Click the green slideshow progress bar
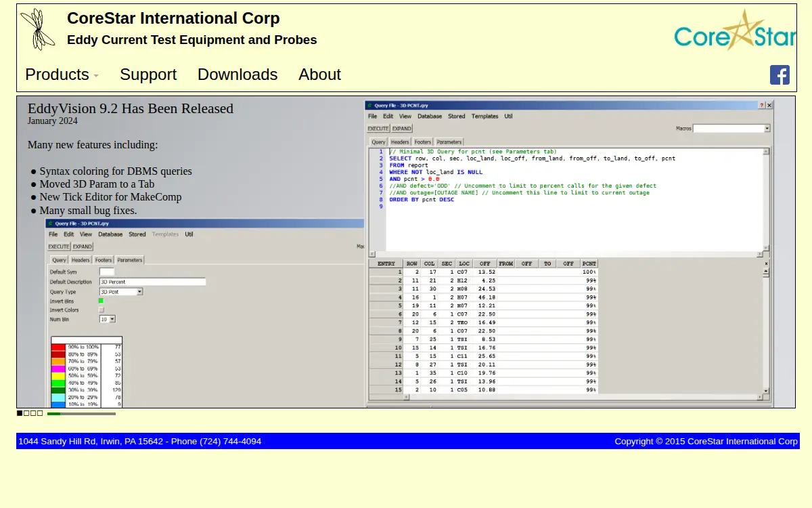 (x=81, y=413)
